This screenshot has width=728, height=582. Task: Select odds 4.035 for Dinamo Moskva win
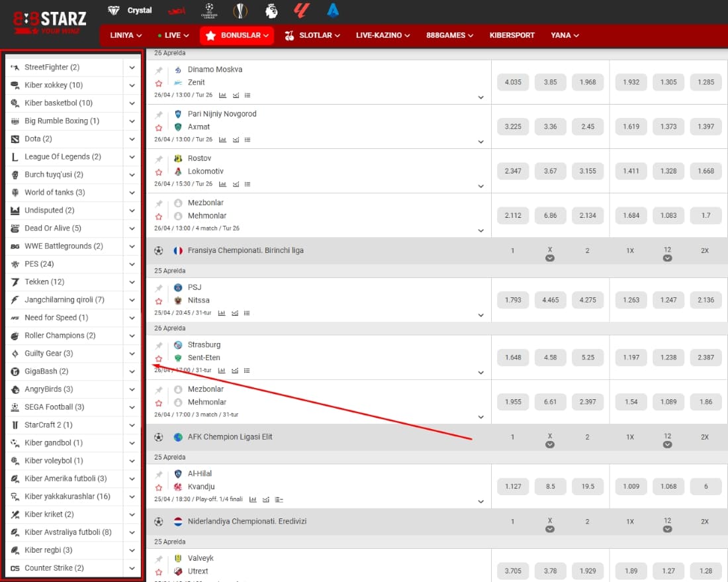513,82
